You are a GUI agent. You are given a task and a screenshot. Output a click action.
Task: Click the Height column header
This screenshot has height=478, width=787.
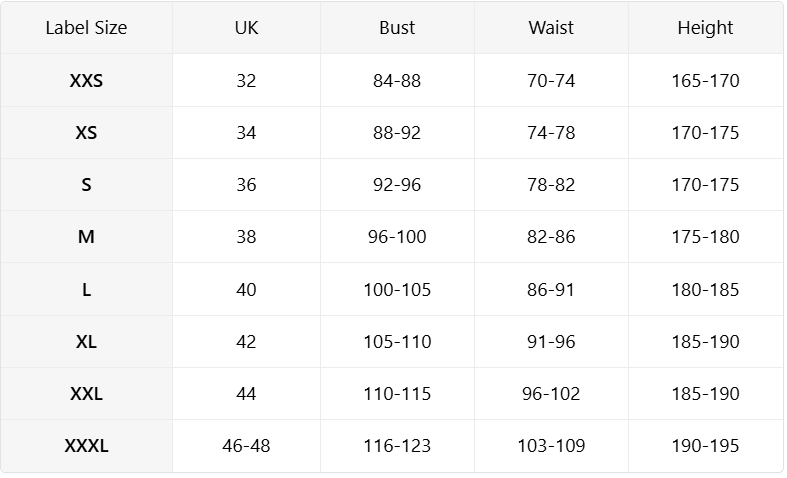(x=705, y=28)
